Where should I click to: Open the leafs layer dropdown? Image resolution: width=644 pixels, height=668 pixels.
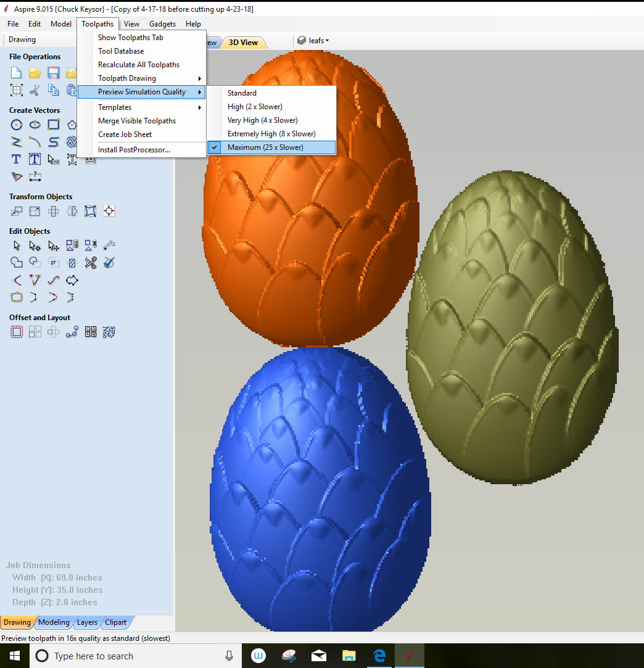tap(313, 41)
